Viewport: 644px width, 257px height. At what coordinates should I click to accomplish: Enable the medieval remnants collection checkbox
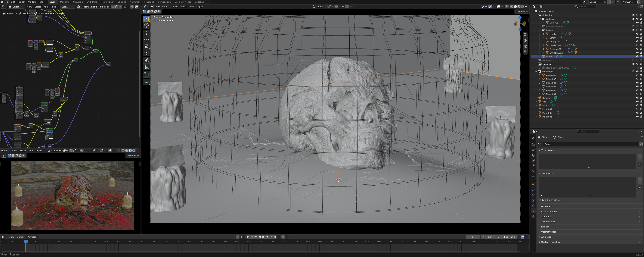coord(633,27)
